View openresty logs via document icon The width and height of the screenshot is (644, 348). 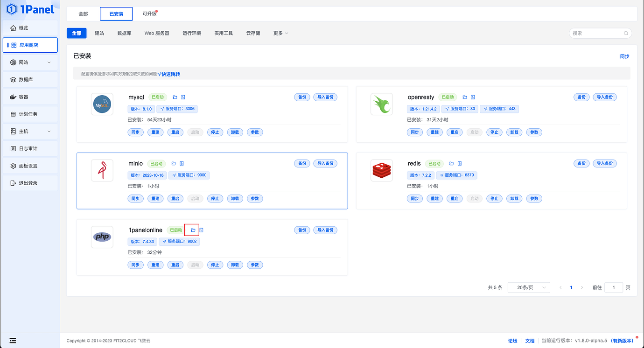click(473, 97)
